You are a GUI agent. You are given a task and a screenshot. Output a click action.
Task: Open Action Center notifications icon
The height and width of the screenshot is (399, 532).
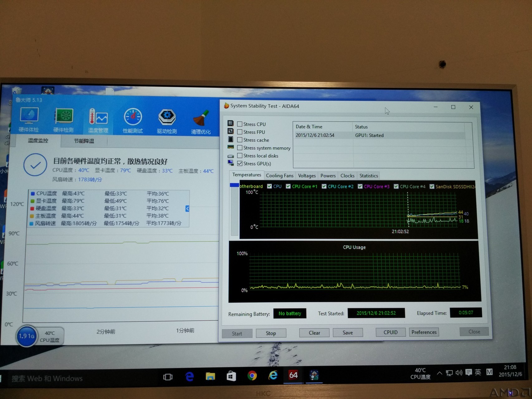pos(468,372)
